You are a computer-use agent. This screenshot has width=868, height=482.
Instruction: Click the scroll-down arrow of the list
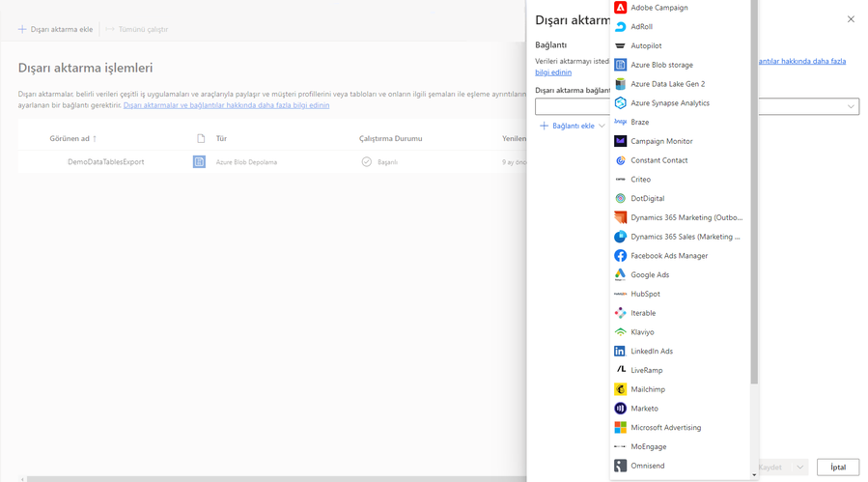(x=754, y=475)
